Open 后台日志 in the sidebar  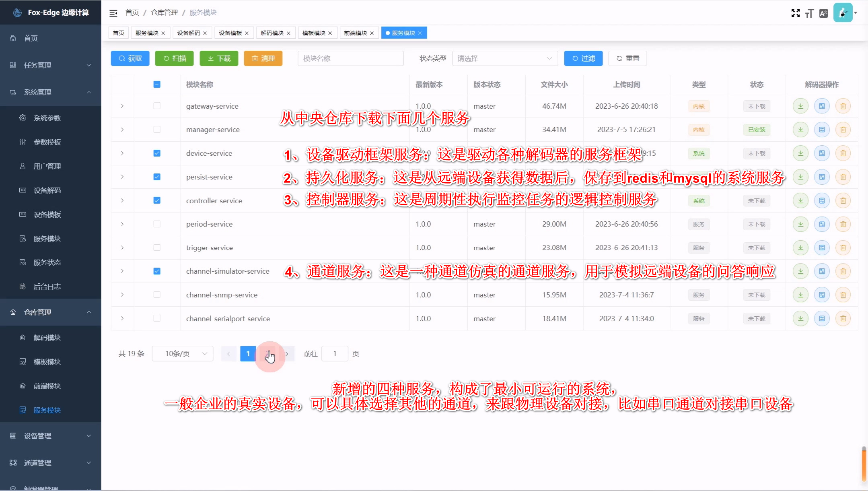[51, 287]
